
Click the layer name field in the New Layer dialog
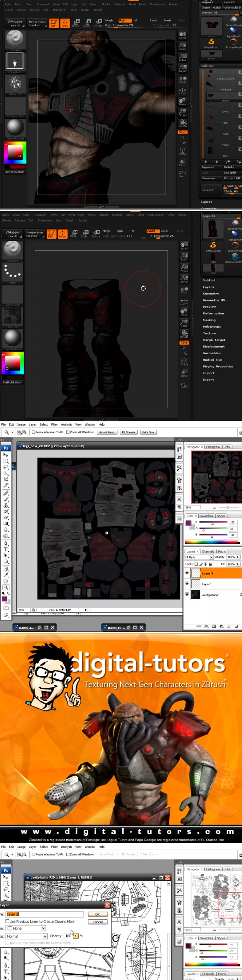(44, 914)
